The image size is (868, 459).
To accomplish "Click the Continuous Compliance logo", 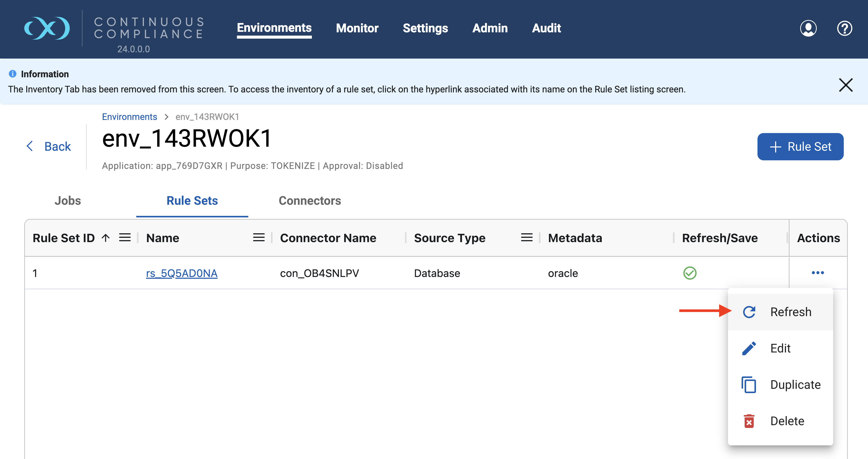I will 47,28.
